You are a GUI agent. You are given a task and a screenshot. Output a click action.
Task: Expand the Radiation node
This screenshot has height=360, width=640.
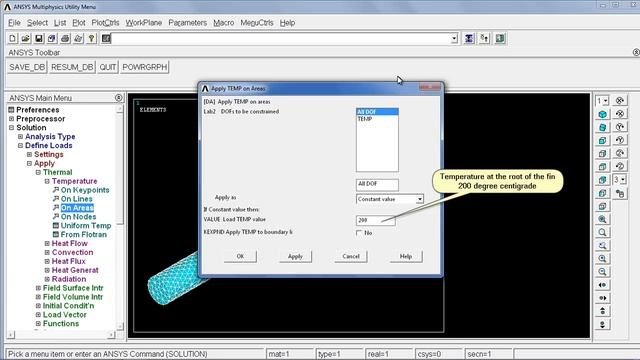(47, 279)
